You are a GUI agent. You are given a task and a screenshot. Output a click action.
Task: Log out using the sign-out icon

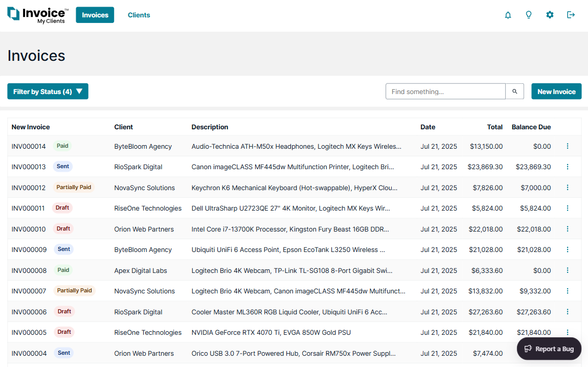571,15
